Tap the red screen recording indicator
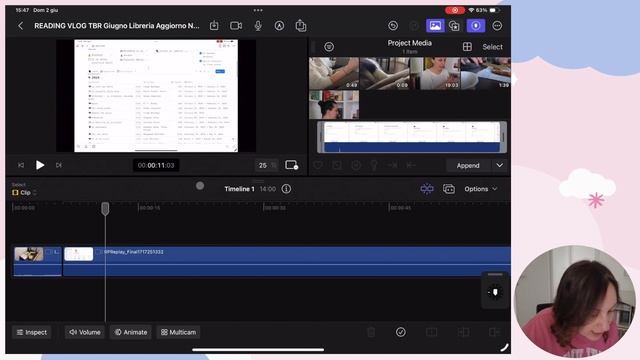Image resolution: width=640 pixels, height=360 pixels. click(x=454, y=10)
